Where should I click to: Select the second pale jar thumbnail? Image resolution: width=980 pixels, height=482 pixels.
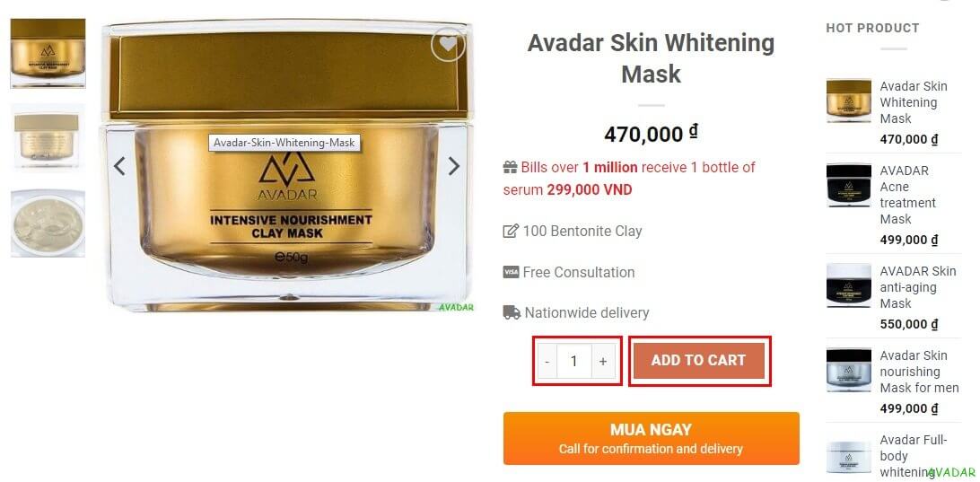point(48,137)
